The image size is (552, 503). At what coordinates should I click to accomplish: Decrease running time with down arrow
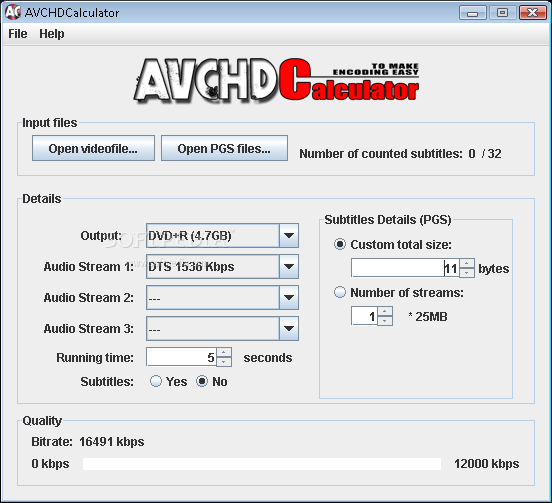[224, 362]
